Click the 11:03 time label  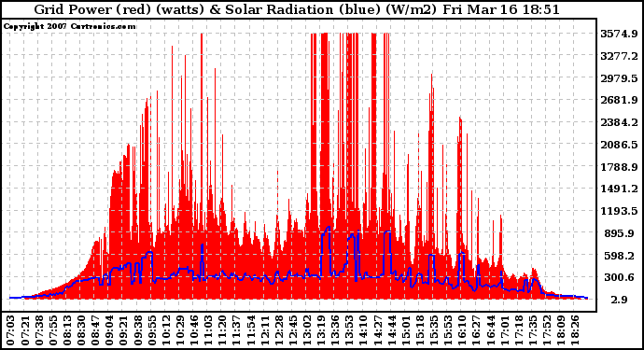[x=208, y=330]
